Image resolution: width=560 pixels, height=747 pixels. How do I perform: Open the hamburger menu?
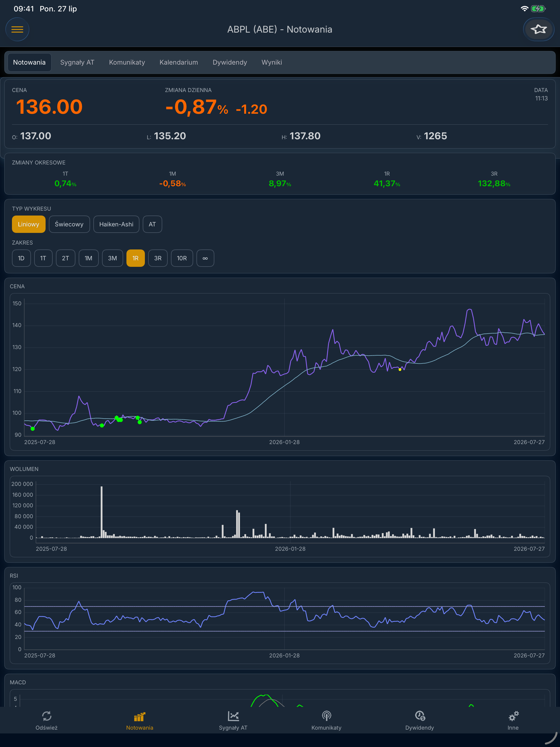(17, 29)
